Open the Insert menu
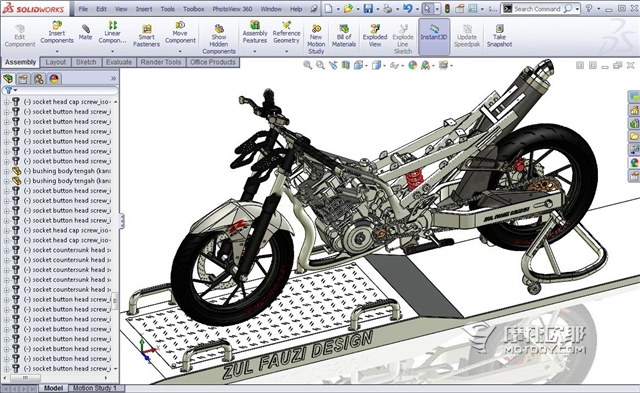640x393 pixels. pyautogui.click(x=144, y=9)
